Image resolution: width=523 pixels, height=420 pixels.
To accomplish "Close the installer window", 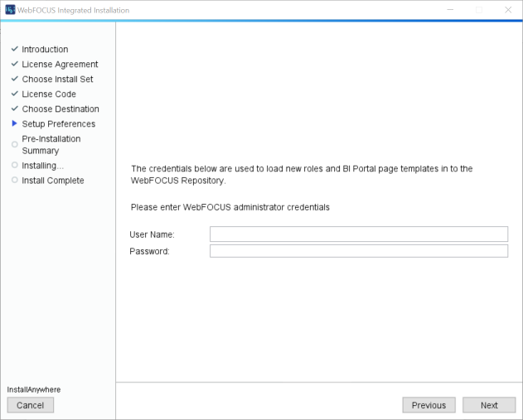I will pos(507,10).
